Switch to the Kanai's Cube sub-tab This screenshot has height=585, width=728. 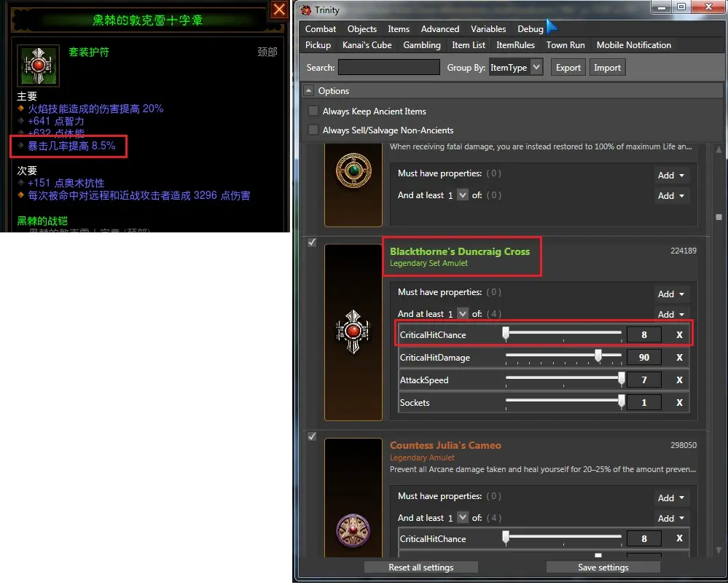[367, 45]
